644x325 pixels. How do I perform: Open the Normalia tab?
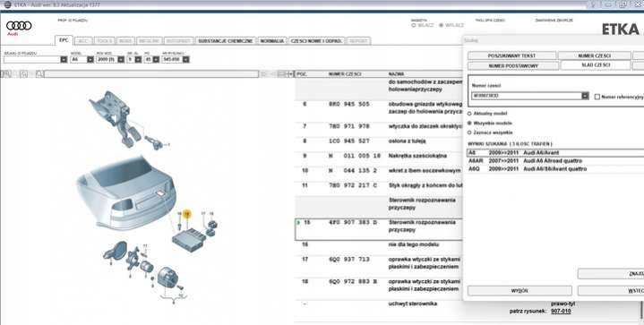(272, 41)
